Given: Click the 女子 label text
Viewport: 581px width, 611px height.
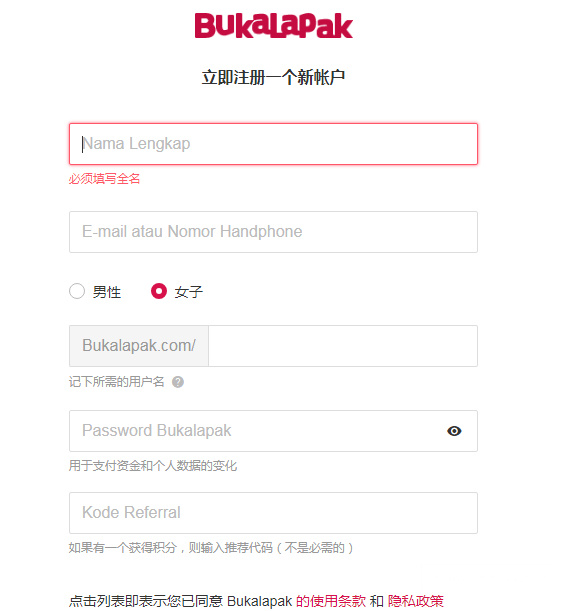Looking at the screenshot, I should point(189,292).
